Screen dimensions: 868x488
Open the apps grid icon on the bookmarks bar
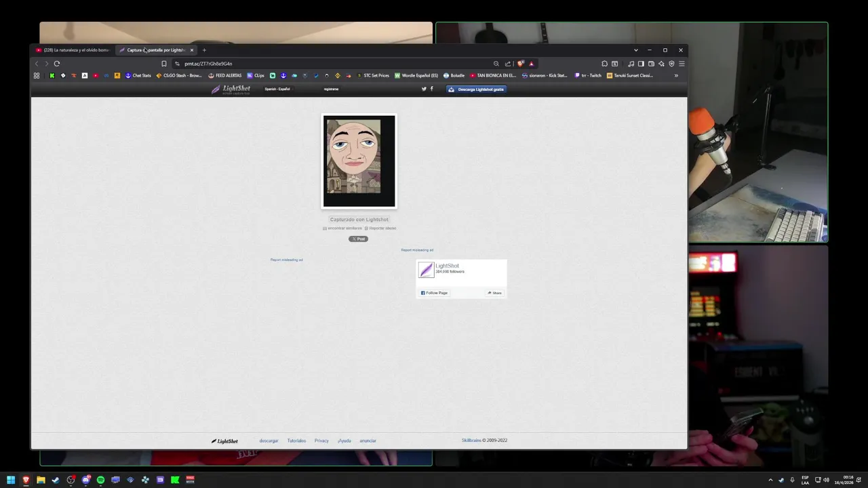37,75
